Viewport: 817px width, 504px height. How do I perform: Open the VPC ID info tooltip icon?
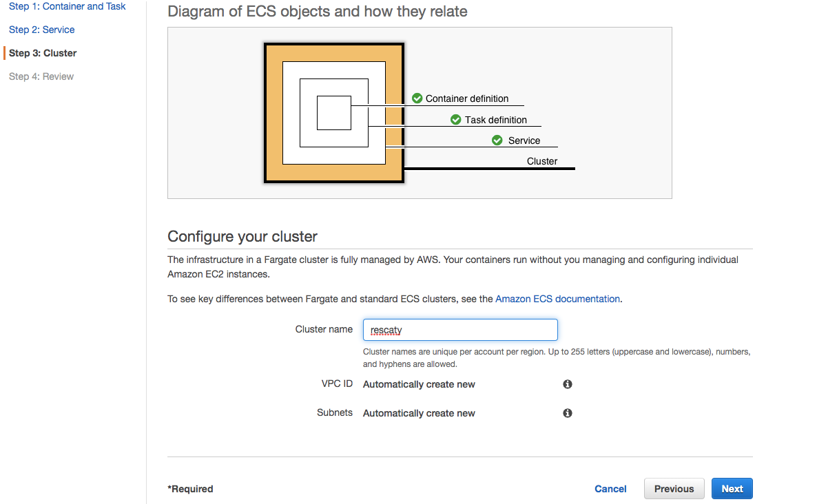click(x=567, y=384)
